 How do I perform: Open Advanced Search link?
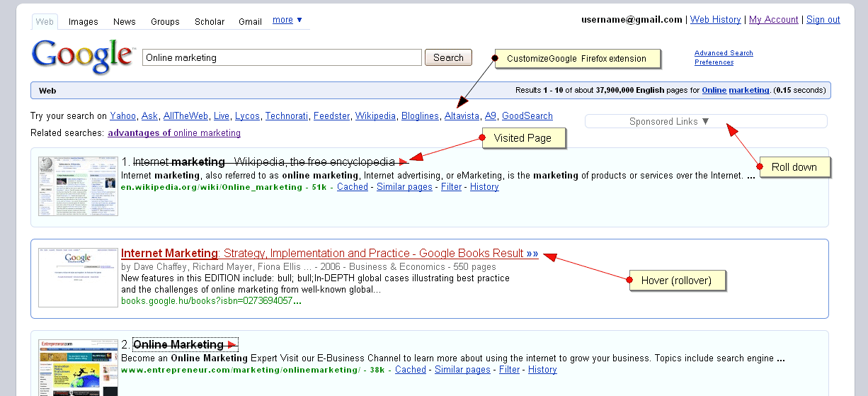click(x=724, y=53)
